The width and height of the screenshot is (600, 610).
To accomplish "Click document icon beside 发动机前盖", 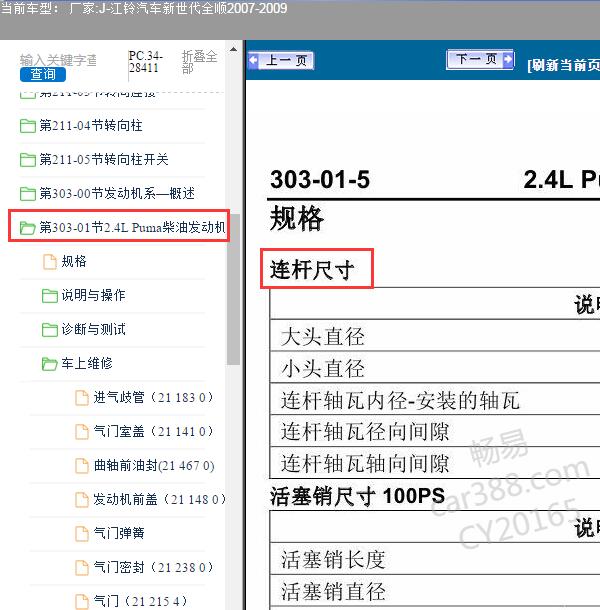I will click(82, 500).
